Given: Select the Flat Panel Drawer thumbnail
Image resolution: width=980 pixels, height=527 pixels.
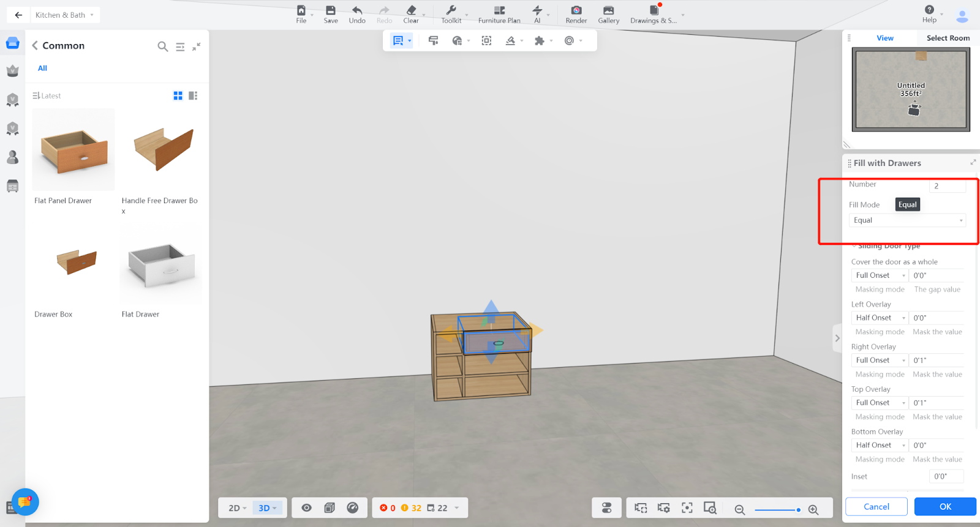Looking at the screenshot, I should tap(73, 150).
